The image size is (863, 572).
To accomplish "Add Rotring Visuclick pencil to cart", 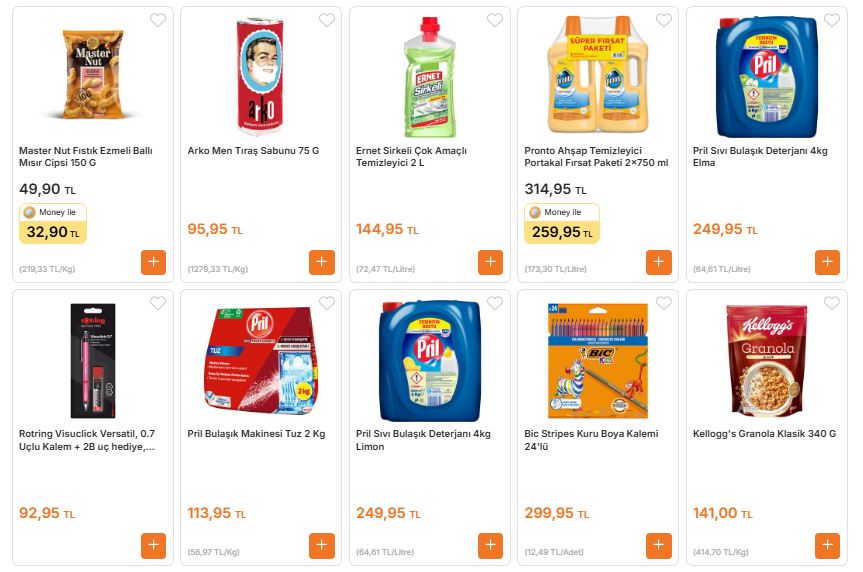I will (x=153, y=546).
